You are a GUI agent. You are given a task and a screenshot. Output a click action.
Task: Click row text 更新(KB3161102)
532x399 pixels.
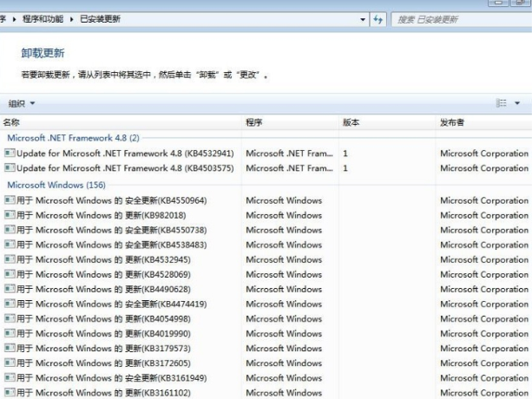pos(158,393)
